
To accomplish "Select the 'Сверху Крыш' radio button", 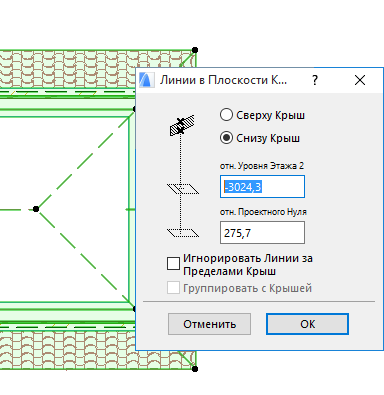I will point(226,115).
